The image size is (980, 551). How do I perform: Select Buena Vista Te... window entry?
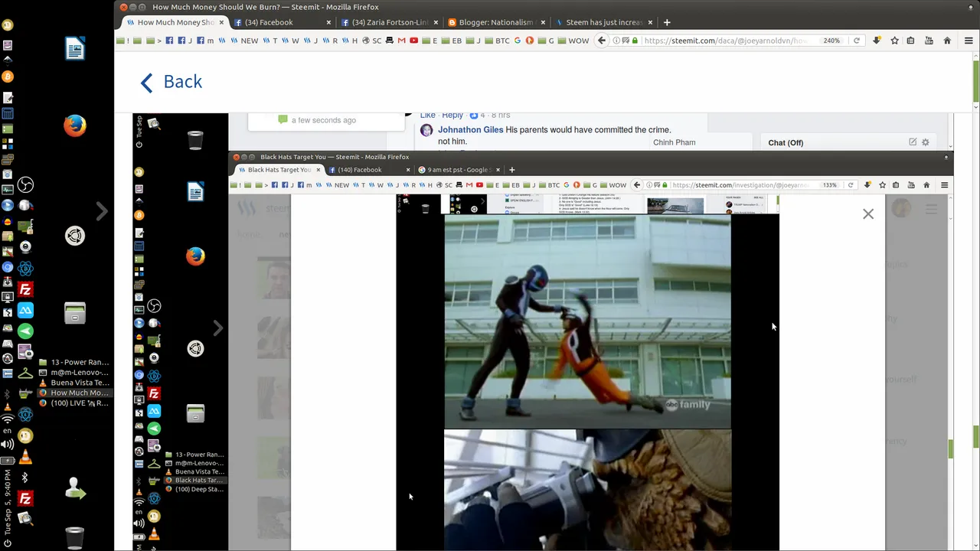point(74,383)
